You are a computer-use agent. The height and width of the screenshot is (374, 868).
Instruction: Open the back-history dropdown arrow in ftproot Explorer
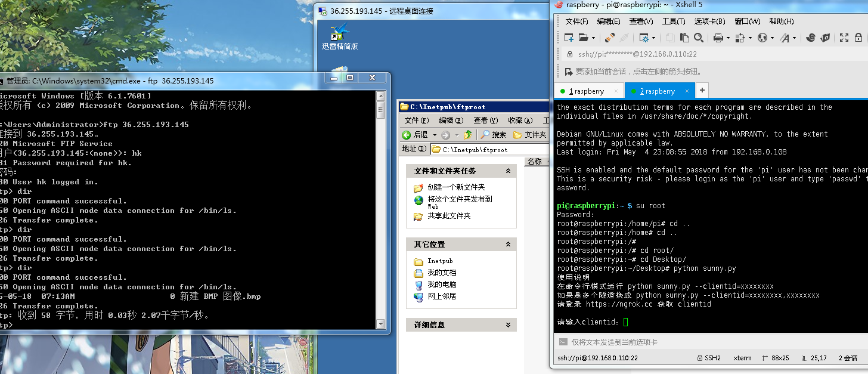click(435, 135)
